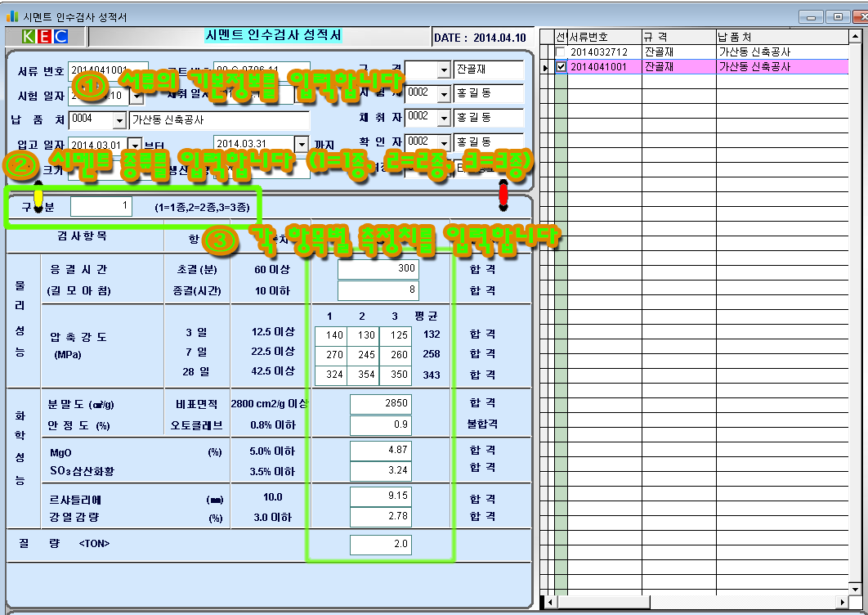Click the 납품처 column header in list
This screenshot has height=615, width=868.
tap(783, 37)
